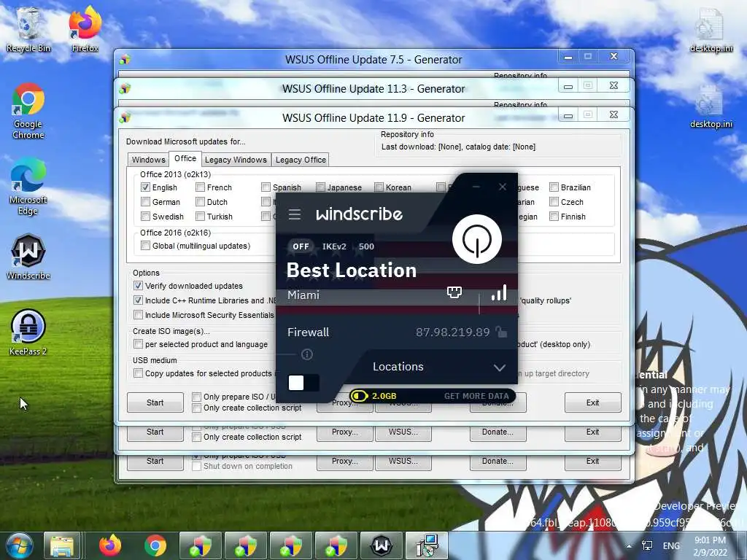The image size is (747, 560).
Task: Click WSUS... button in WSUS 7.5 window
Action: [x=403, y=462]
